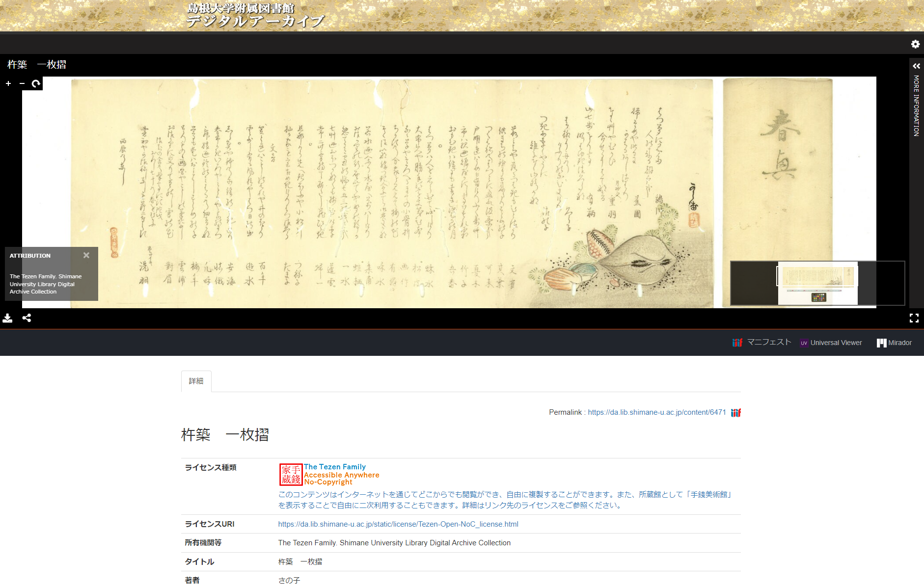Select the 詳細 tab

(196, 381)
